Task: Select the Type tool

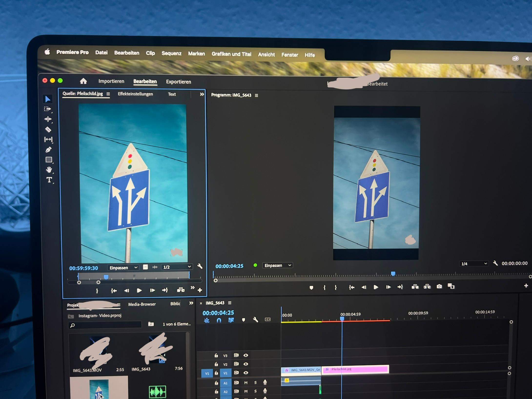Action: [x=49, y=180]
